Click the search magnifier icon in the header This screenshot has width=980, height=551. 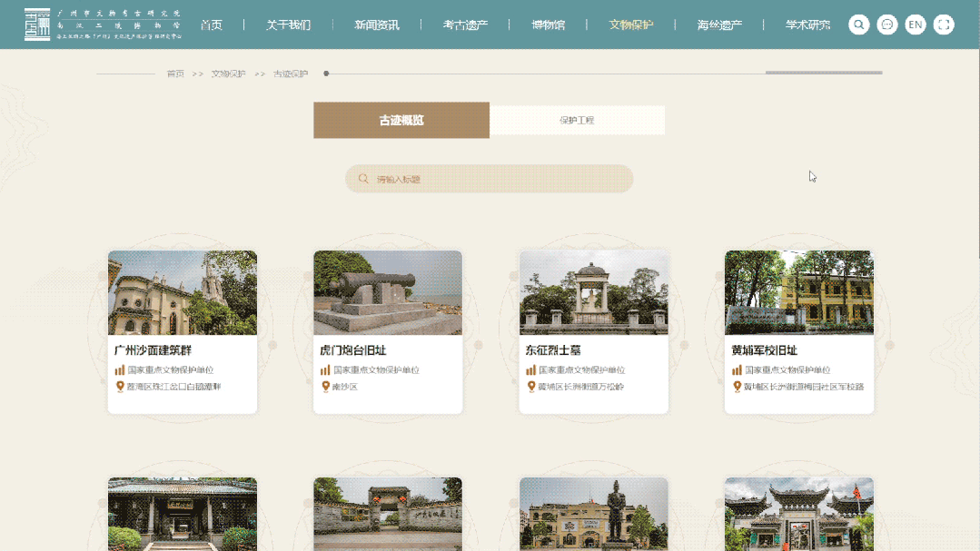pyautogui.click(x=859, y=25)
